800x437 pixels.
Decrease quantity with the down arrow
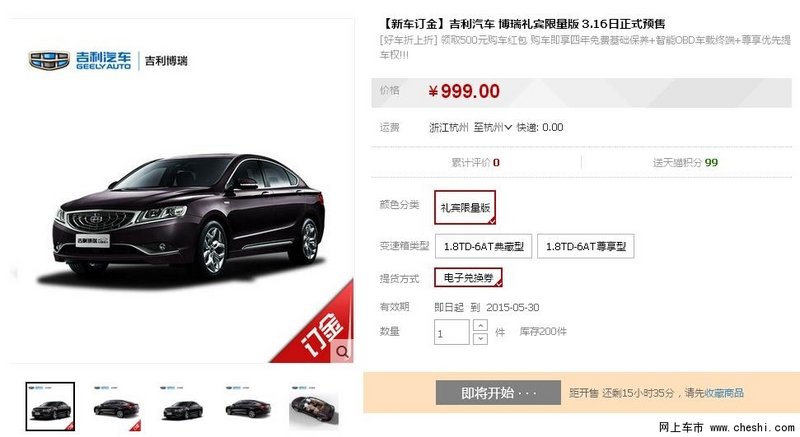(480, 339)
